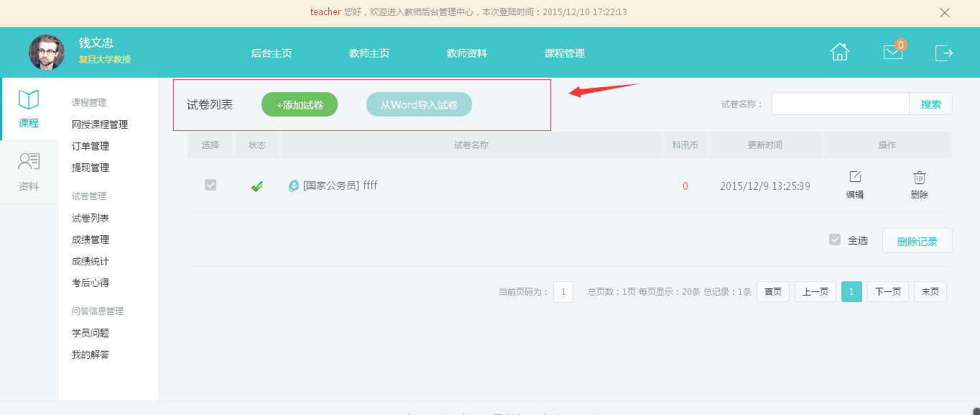This screenshot has height=415, width=980.
Task: Toggle the exam row selection checkbox
Action: 210,185
